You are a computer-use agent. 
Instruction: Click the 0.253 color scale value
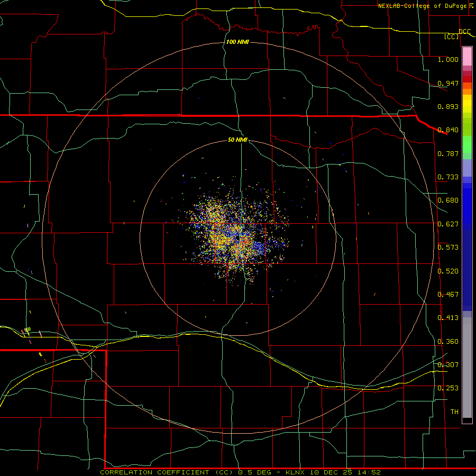[x=448, y=388]
